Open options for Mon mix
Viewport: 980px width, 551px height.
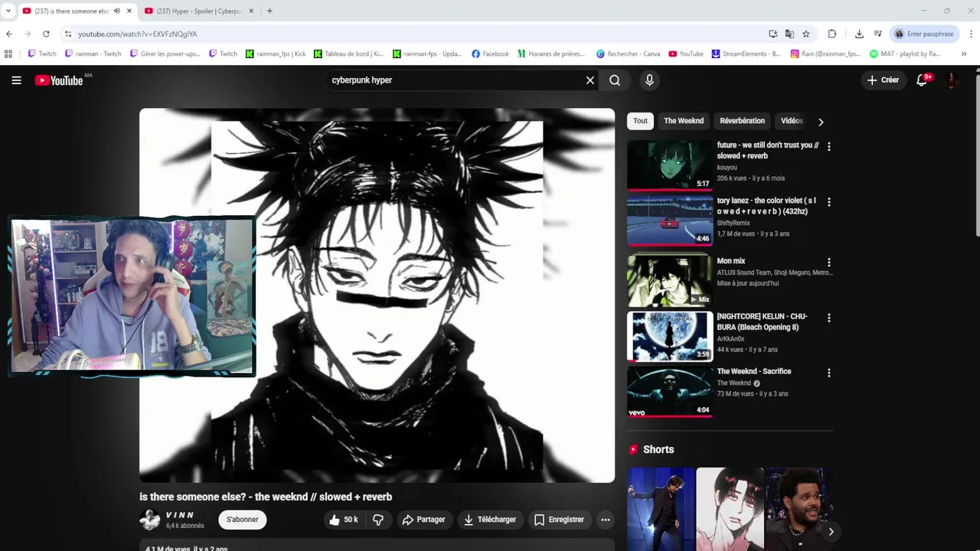coord(828,262)
